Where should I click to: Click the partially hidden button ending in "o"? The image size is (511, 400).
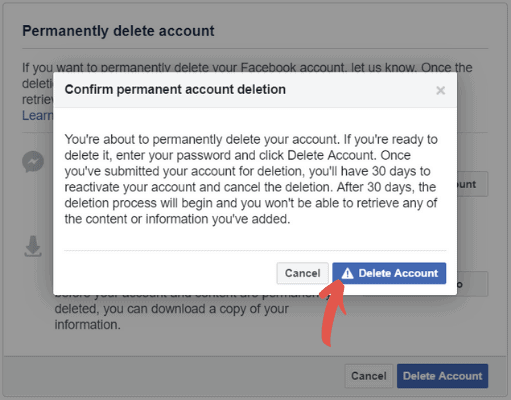(x=472, y=284)
